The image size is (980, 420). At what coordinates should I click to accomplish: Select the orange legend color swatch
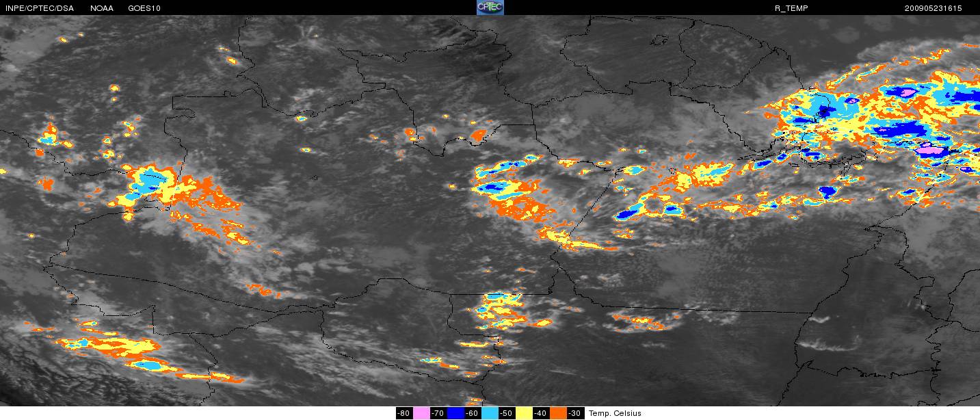click(x=558, y=413)
